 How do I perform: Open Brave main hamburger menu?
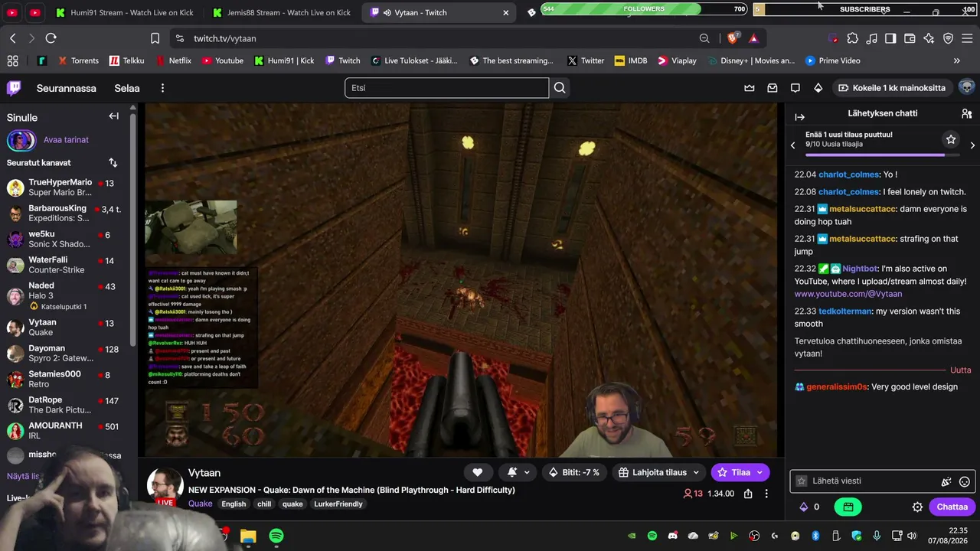pyautogui.click(x=967, y=38)
